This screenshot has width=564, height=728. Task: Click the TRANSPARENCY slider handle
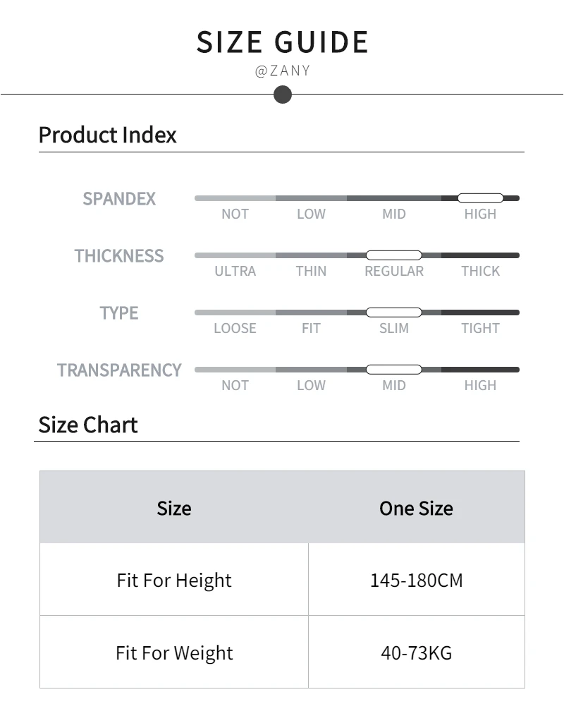[393, 370]
